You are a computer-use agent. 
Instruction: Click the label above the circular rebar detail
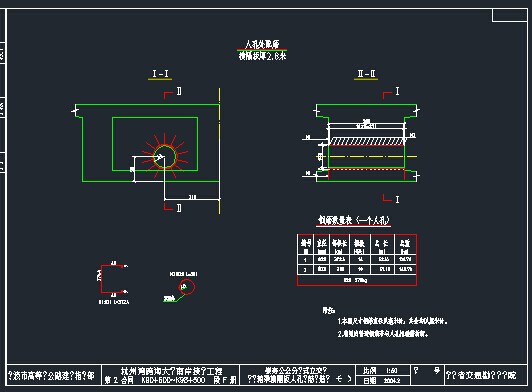click(184, 274)
